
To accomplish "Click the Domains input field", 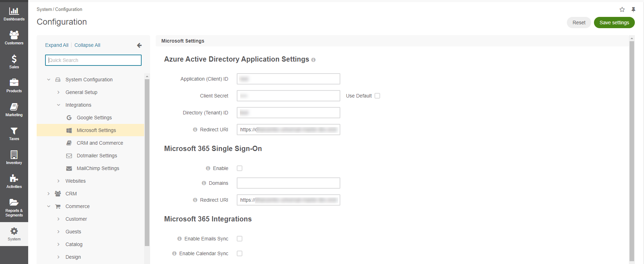I will (289, 183).
